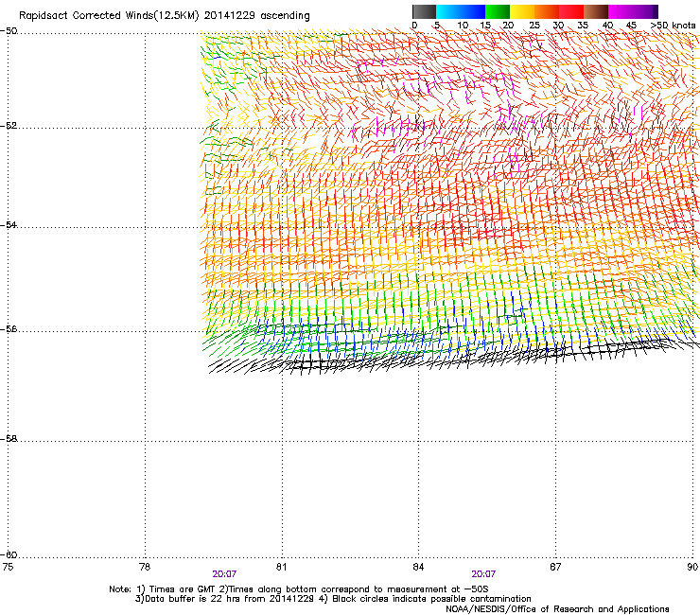Click the '-60' latitude axis label
Image resolution: width=700 pixels, height=615 pixels.
click(9, 554)
